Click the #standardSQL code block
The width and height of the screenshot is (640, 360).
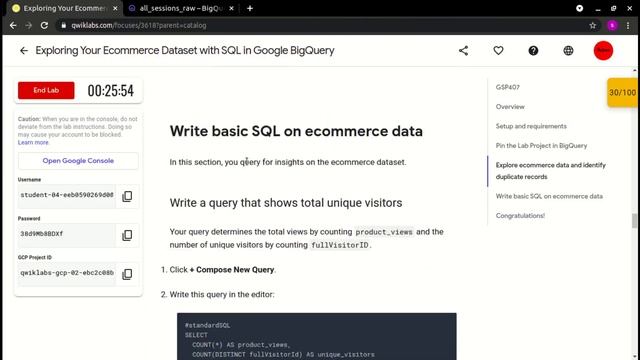(317, 337)
